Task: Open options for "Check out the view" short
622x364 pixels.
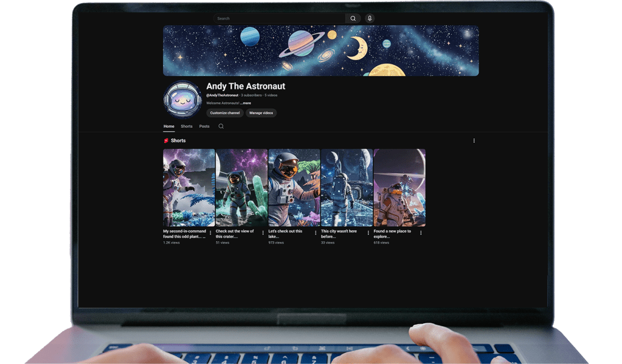Action: tap(263, 233)
